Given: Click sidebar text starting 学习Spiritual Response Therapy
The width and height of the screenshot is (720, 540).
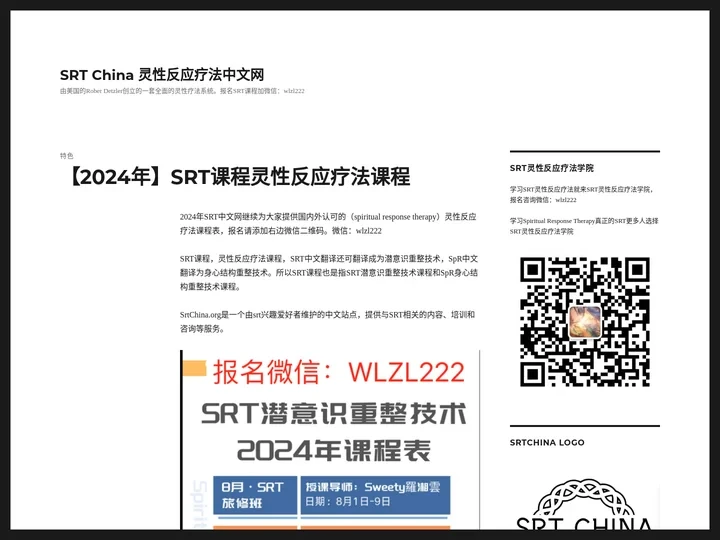Looking at the screenshot, I should coord(584,226).
